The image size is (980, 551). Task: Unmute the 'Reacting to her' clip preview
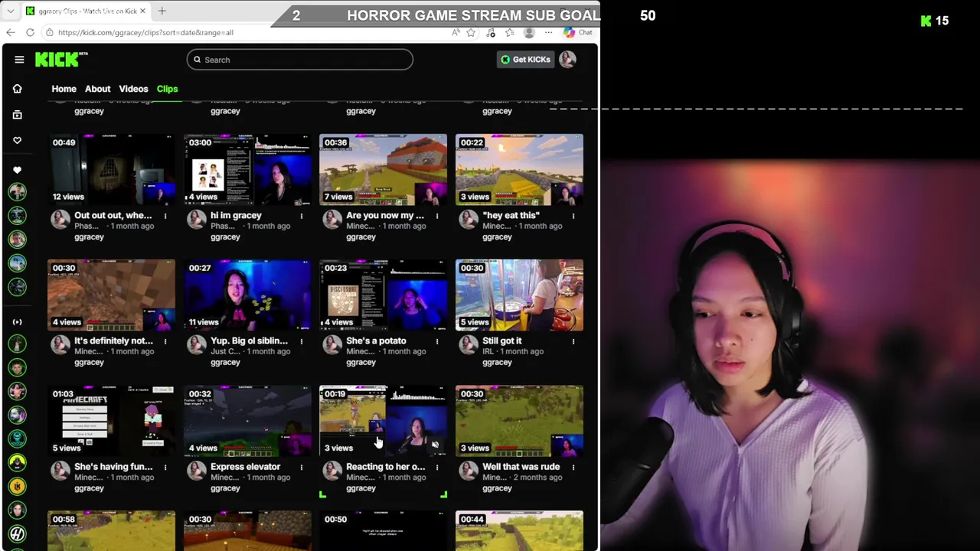click(435, 445)
